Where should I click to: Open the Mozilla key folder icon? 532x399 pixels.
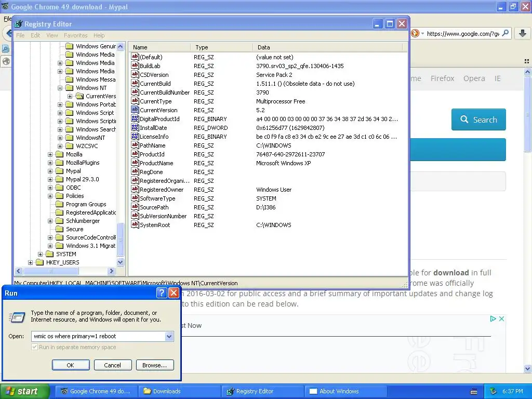point(60,154)
